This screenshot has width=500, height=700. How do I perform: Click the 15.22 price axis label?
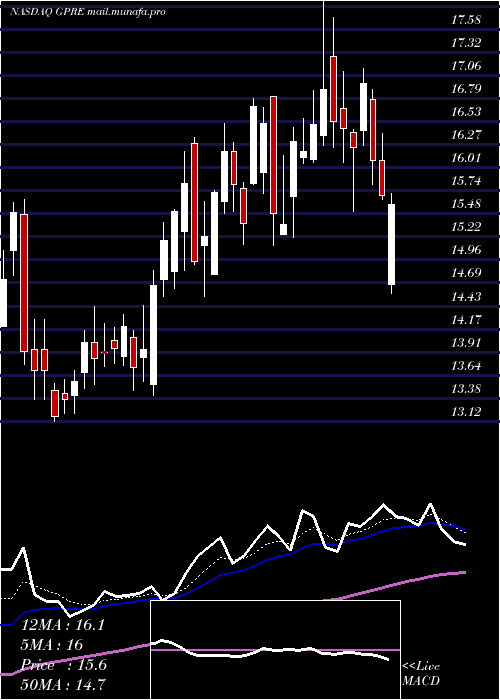click(466, 227)
